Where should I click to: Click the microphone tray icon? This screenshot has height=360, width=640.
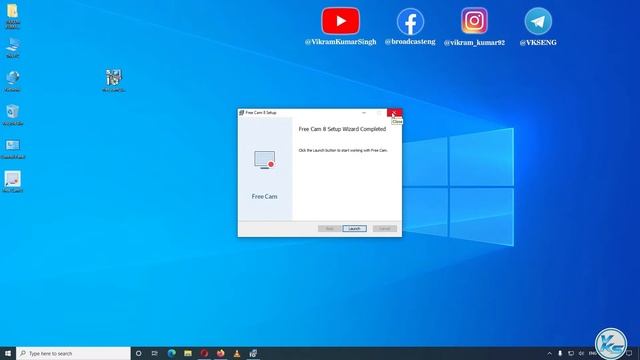(x=560, y=353)
